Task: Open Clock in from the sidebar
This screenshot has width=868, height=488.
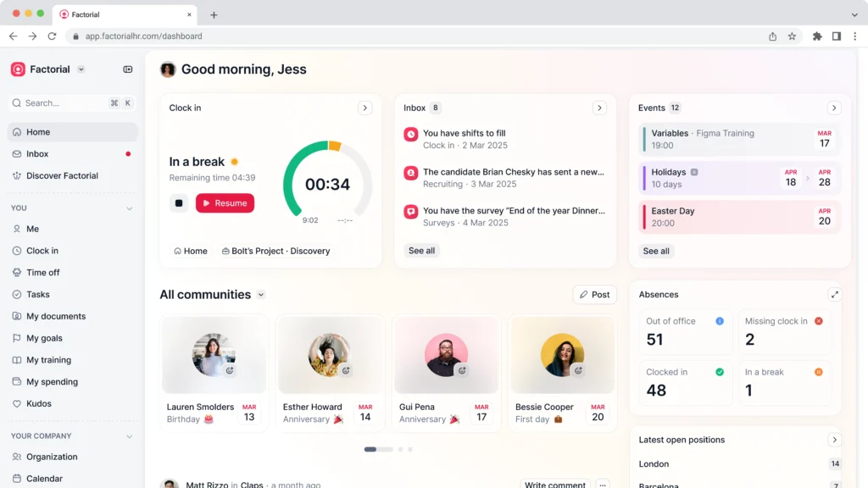Action: [x=73, y=251]
